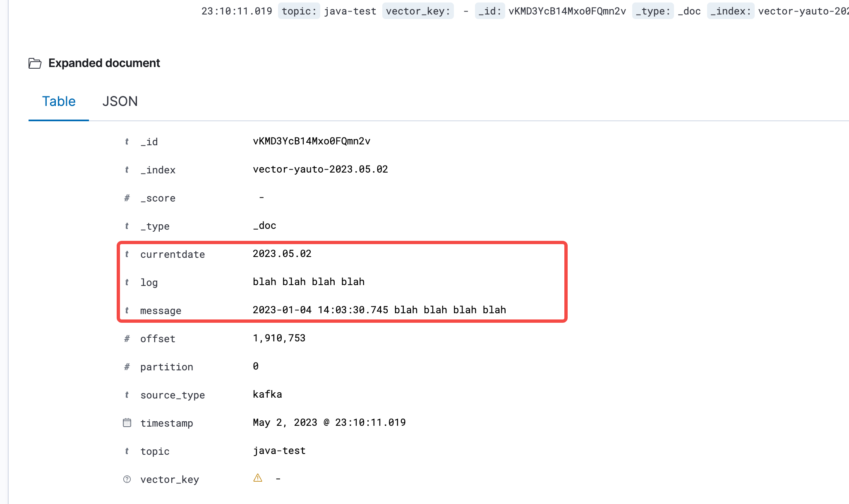This screenshot has width=849, height=504.
Task: Click the unknown type icon for vector_key
Action: click(x=127, y=479)
